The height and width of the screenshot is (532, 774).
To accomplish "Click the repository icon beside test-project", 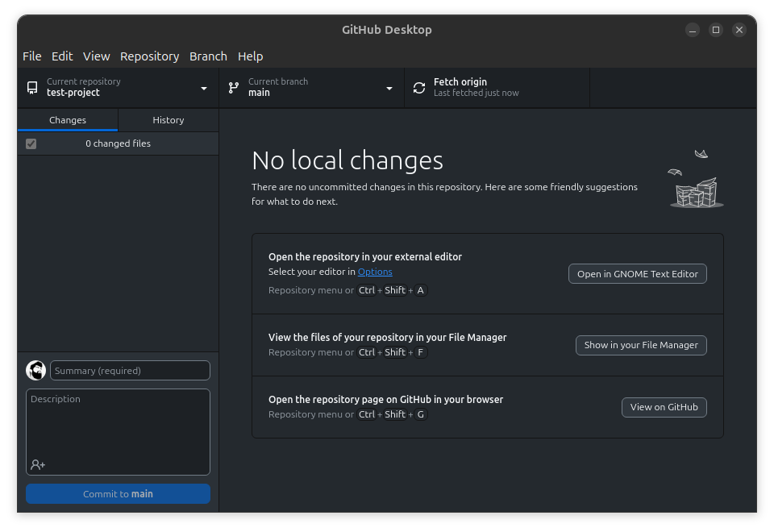I will click(32, 88).
